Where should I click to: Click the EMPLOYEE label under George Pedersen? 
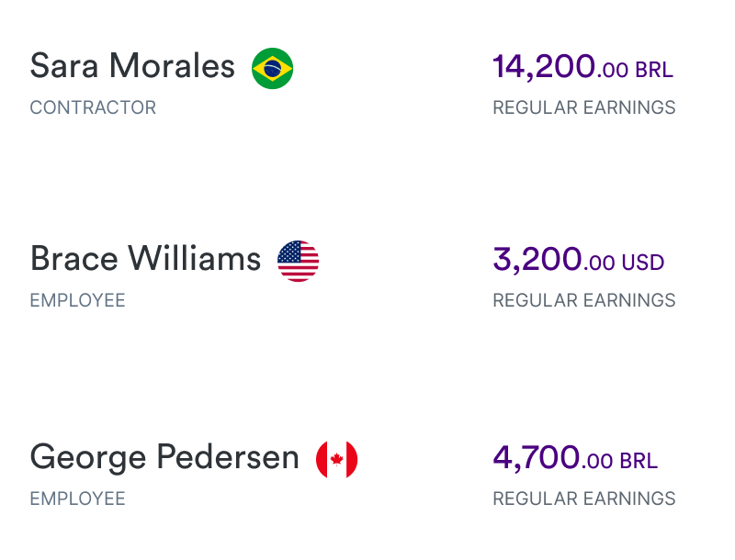click(x=78, y=499)
